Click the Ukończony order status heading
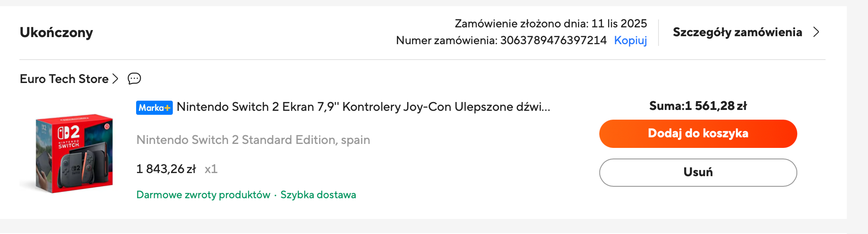The image size is (868, 234). click(57, 33)
